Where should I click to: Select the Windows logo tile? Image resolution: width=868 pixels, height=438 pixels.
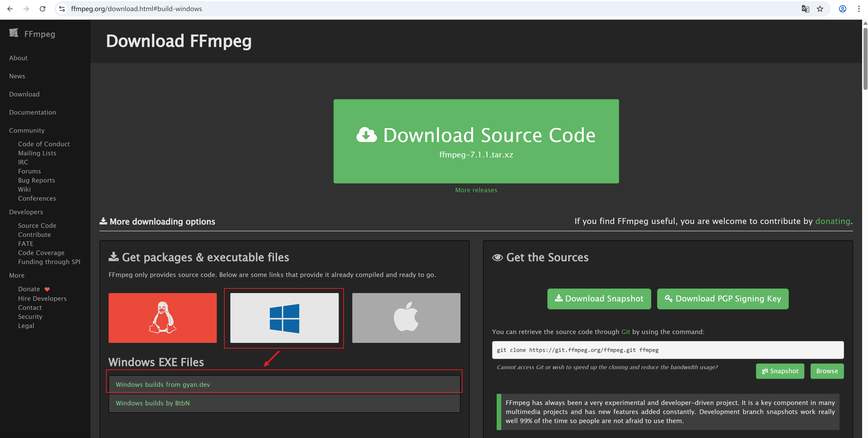284,318
